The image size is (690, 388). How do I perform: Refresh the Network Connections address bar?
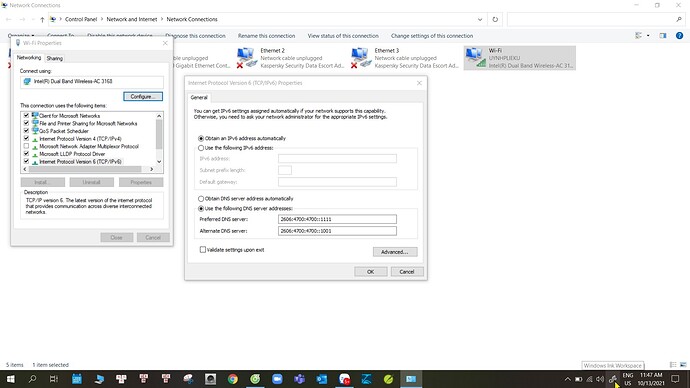coord(495,19)
